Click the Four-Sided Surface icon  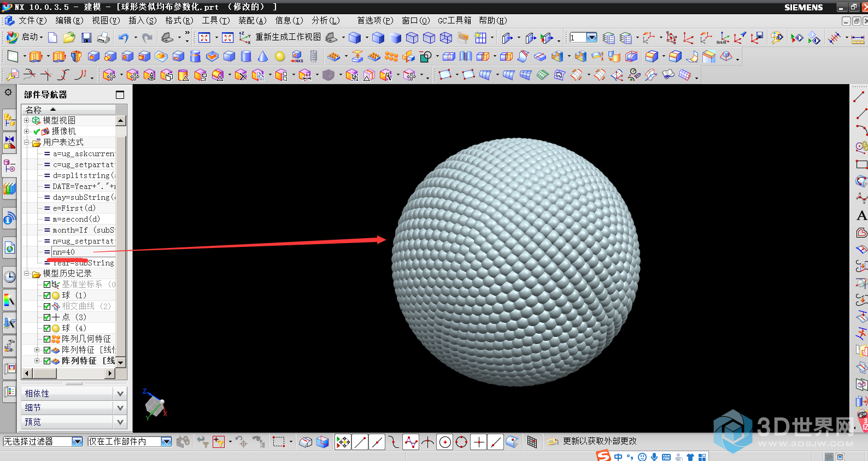444,75
